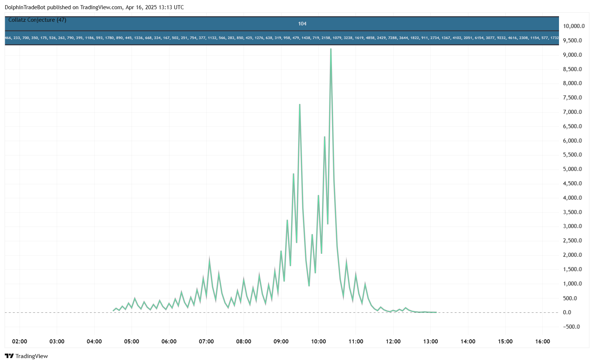Click the 10,000.0 price axis label

(x=574, y=26)
